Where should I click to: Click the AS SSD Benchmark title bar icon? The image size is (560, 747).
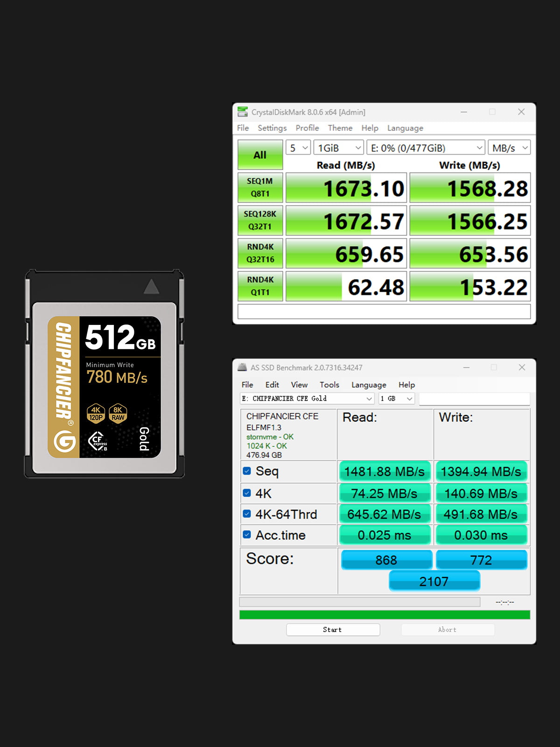pos(242,367)
